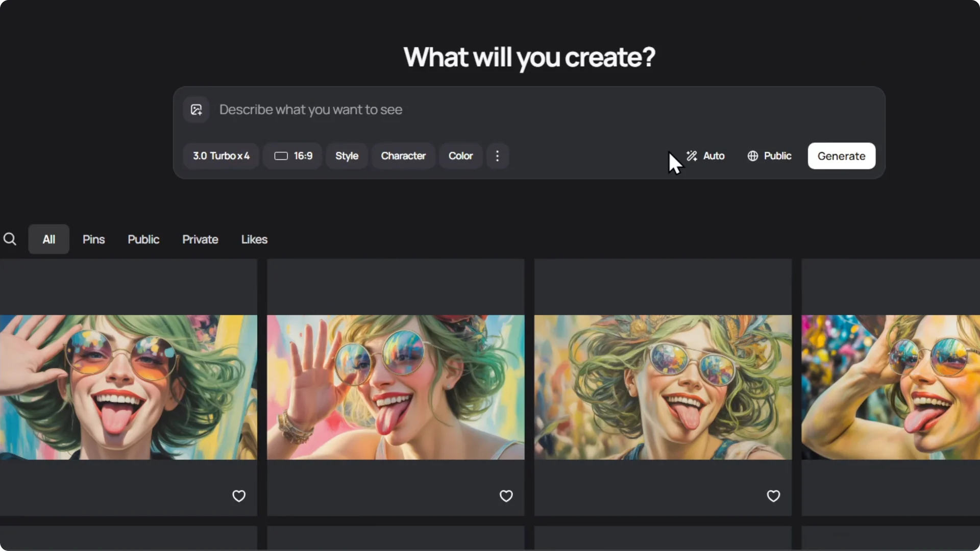Click the globe icon next to Public

click(752, 156)
